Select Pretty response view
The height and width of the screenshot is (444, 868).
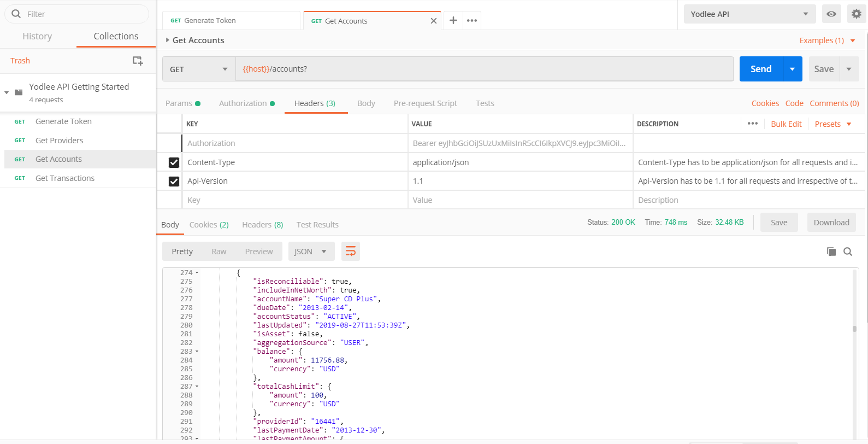click(182, 252)
